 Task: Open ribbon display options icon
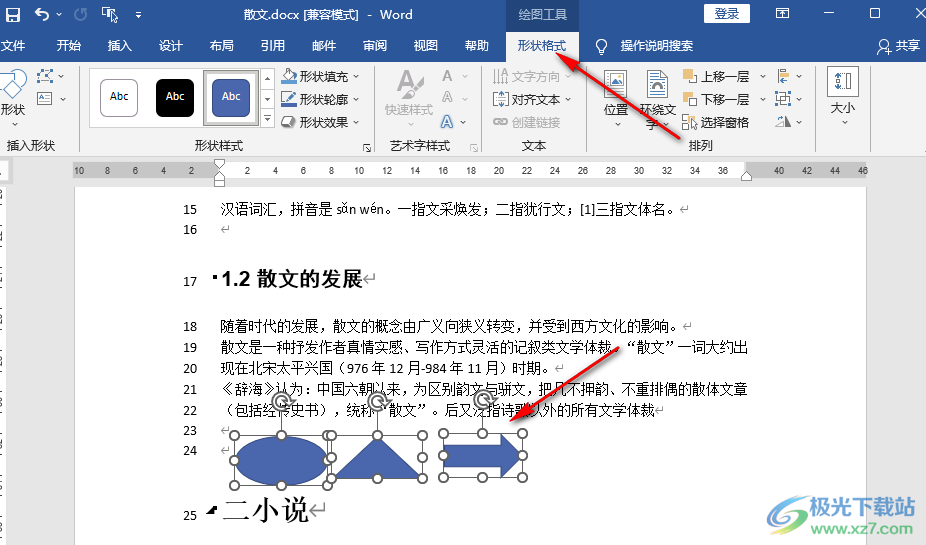(x=782, y=14)
